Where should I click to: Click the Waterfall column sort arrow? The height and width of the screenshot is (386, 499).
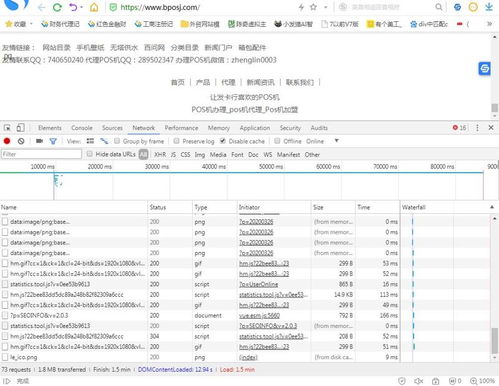492,207
